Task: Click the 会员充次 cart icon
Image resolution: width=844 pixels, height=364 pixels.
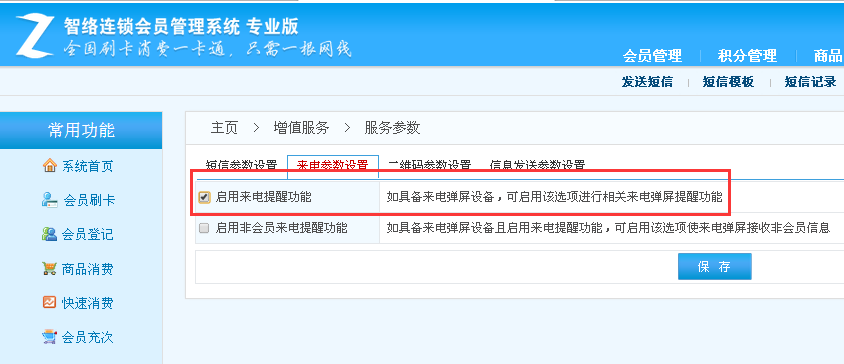Action: (x=49, y=337)
